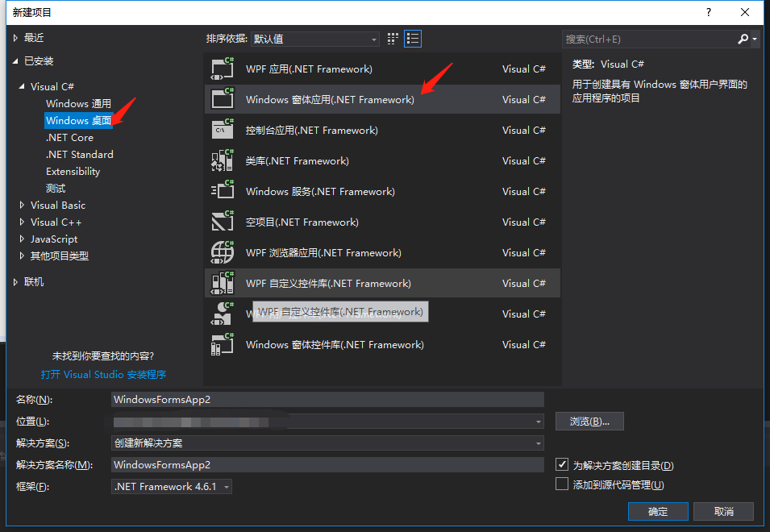Enable 添加到源代码管理 checkbox

point(562,484)
